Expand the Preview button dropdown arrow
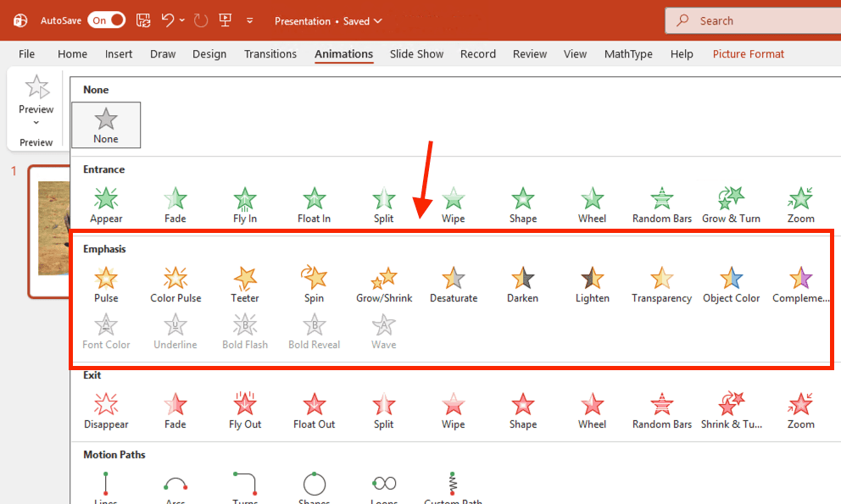Viewport: 841px width, 504px height. pyautogui.click(x=36, y=124)
